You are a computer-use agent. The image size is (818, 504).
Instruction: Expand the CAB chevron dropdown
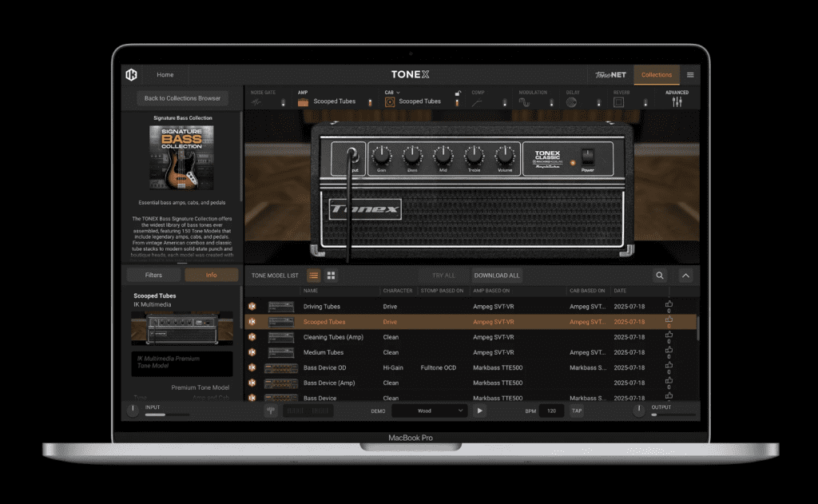[398, 93]
